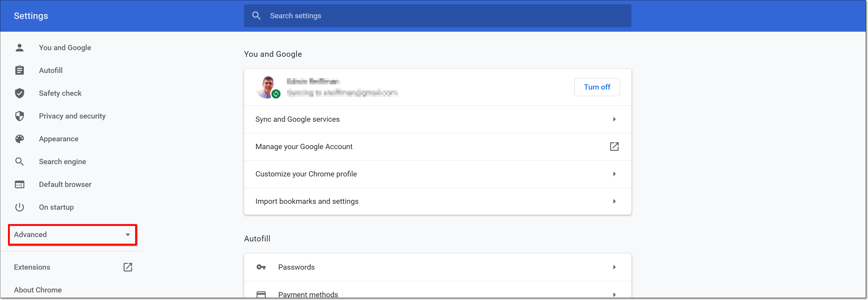Click the Settings title in the header

point(31,16)
